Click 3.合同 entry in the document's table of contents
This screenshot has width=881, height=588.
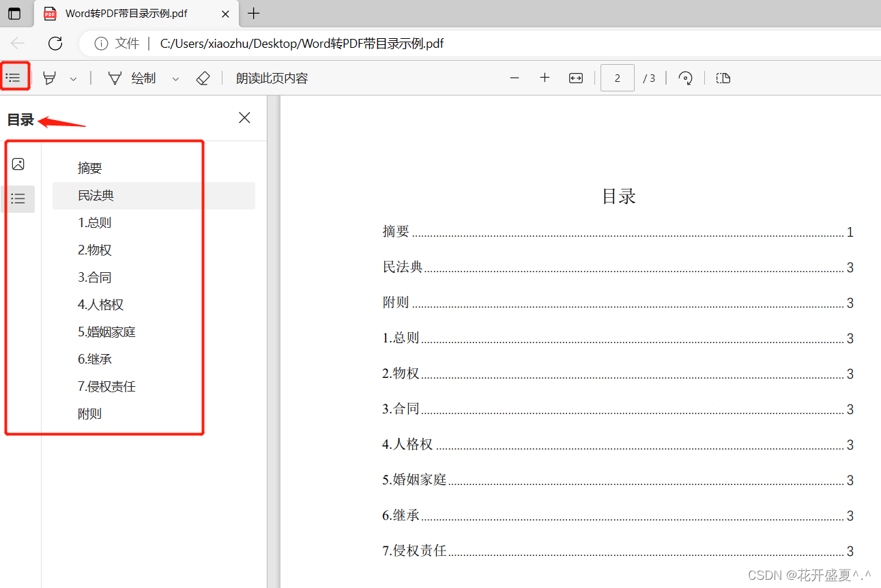tap(618, 409)
